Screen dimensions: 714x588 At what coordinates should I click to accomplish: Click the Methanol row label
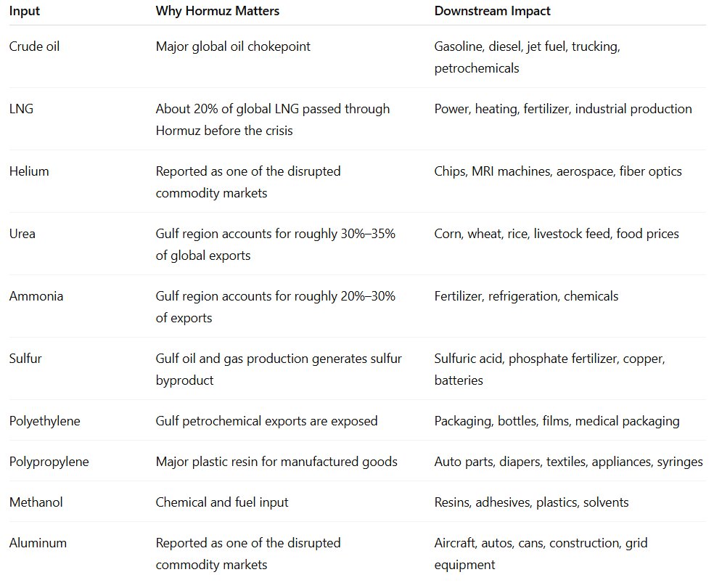[36, 502]
